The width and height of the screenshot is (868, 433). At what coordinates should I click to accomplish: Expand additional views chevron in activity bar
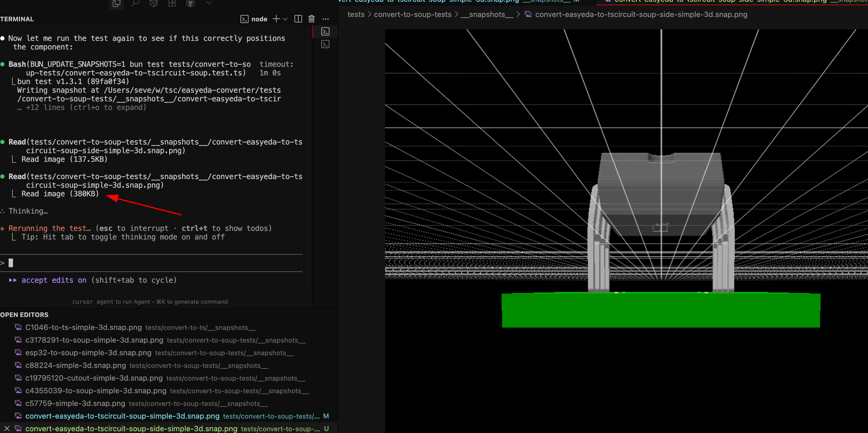pos(209,3)
